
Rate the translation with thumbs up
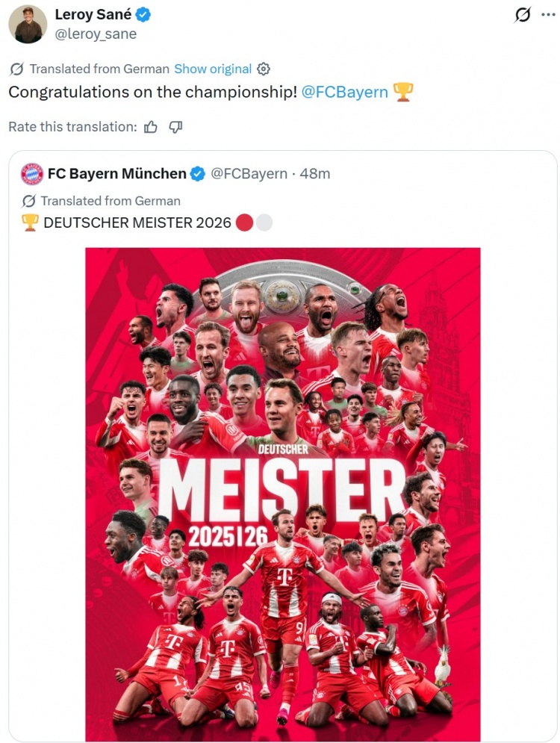click(151, 127)
